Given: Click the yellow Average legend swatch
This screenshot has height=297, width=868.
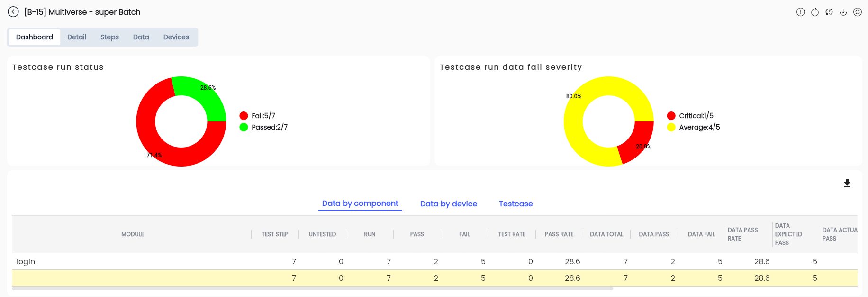Looking at the screenshot, I should (x=671, y=127).
